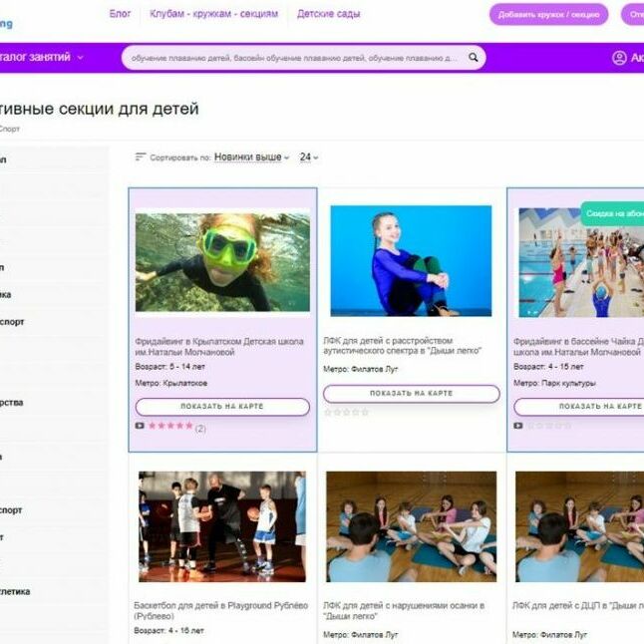The height and width of the screenshot is (644, 644).
Task: Expand the catalog занятий dropdown
Action: 40,57
